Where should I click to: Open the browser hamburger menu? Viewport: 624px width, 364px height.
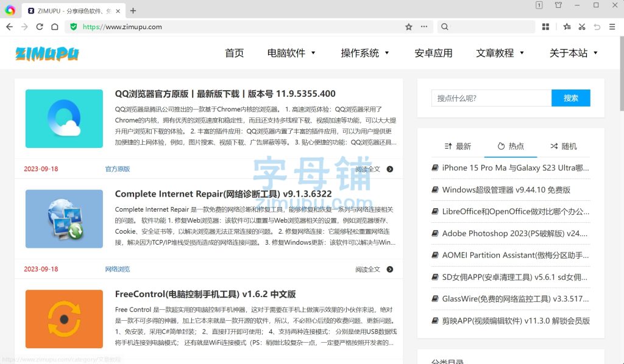coord(612,27)
